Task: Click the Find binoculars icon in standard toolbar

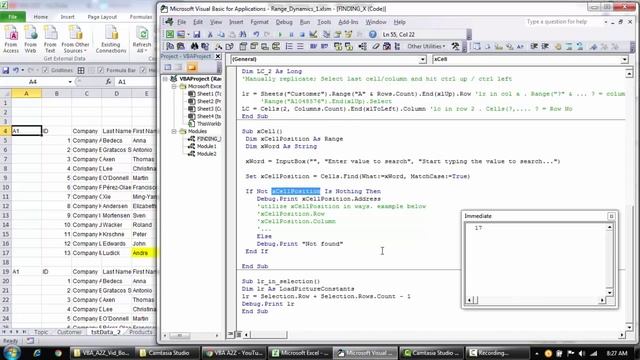Action: click(x=243, y=35)
